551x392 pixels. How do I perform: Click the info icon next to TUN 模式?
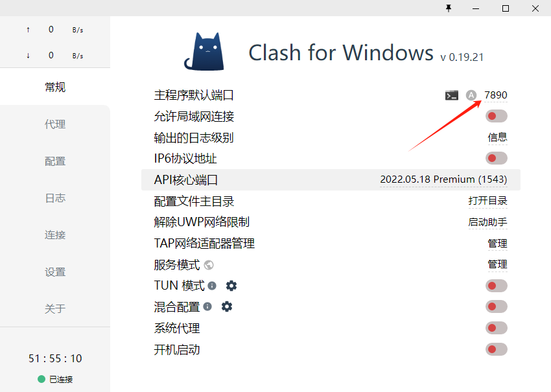[212, 286]
